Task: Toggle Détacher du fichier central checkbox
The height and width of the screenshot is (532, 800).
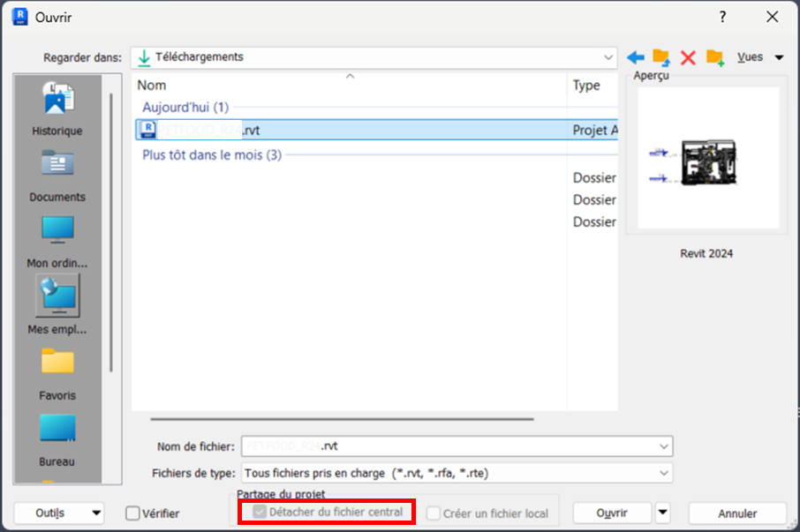Action: 259,513
